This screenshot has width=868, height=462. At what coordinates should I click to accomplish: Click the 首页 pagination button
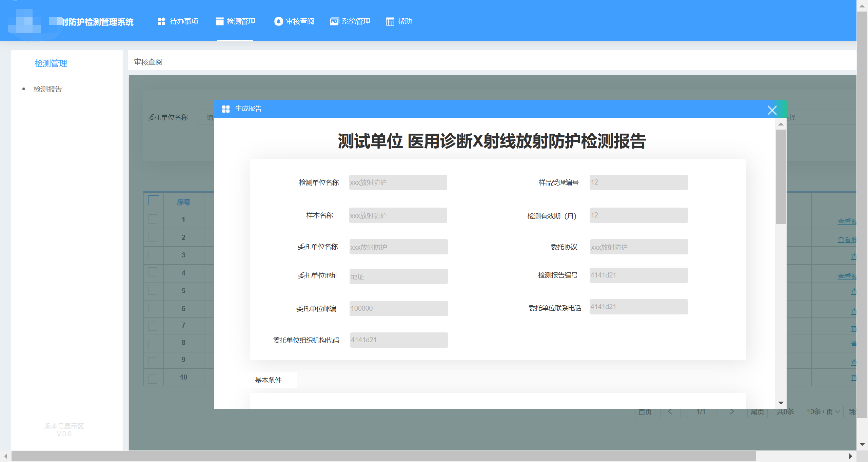[x=645, y=412]
